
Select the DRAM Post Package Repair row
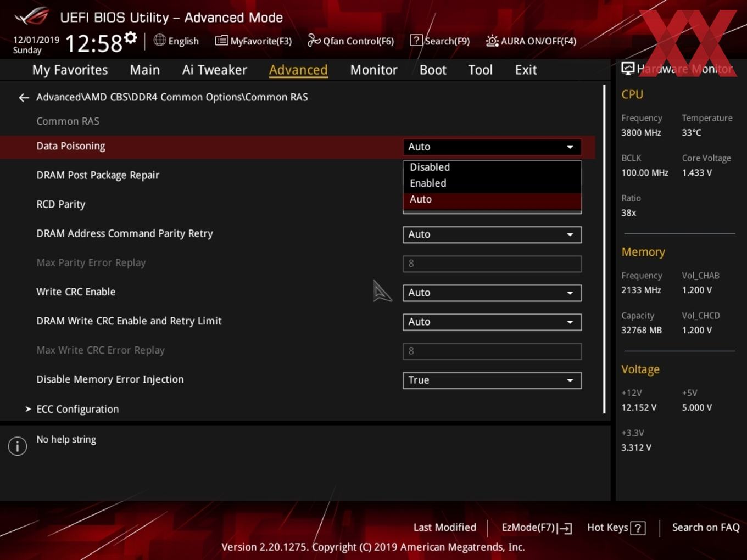click(98, 175)
